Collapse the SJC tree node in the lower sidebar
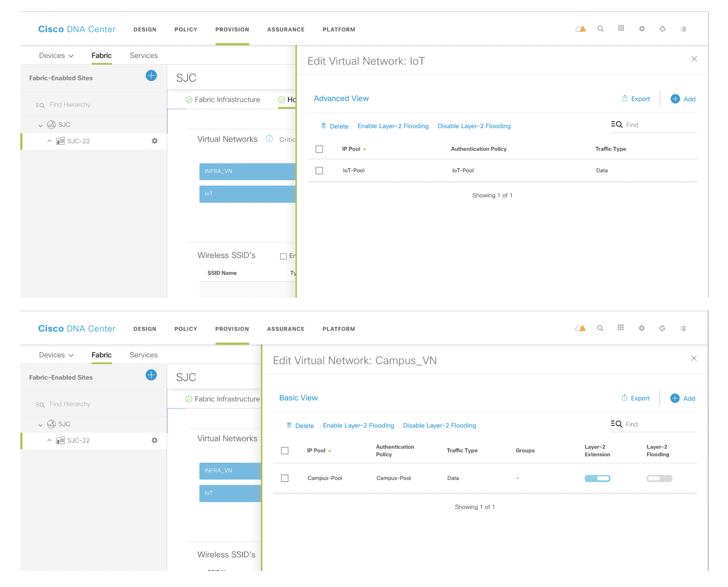Image resolution: width=728 pixels, height=587 pixels. point(41,425)
